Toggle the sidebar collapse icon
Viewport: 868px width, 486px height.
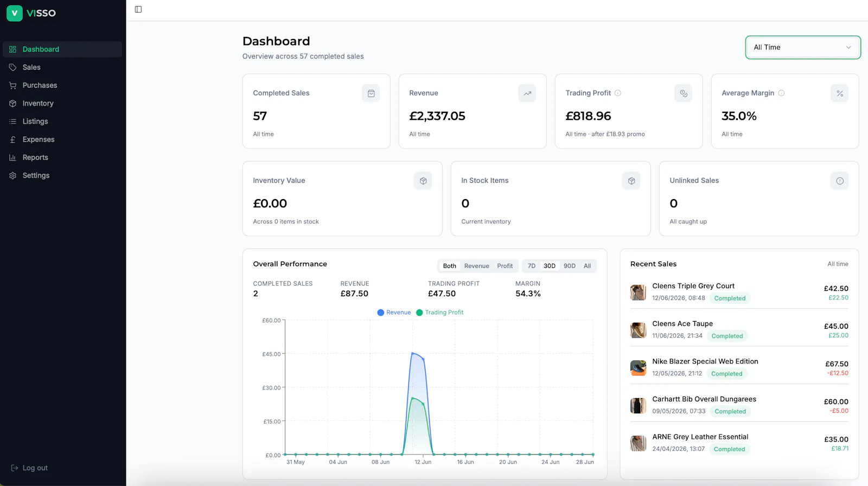138,9
